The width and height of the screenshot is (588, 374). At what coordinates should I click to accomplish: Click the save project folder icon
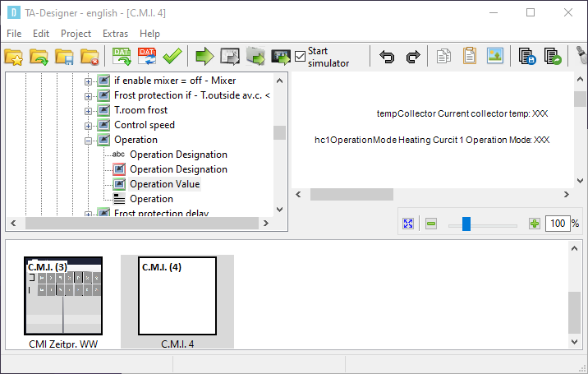(x=64, y=57)
